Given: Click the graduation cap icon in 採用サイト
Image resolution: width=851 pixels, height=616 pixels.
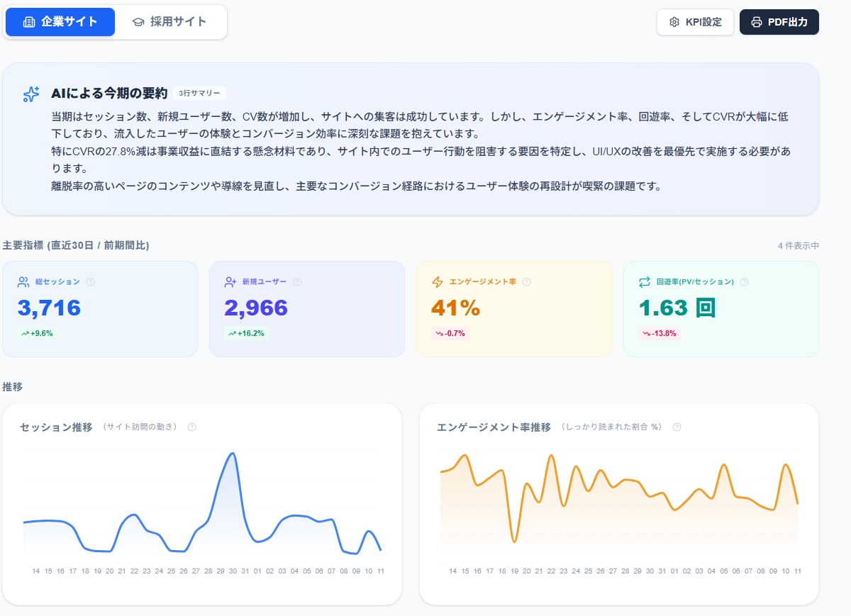Looking at the screenshot, I should [x=138, y=22].
